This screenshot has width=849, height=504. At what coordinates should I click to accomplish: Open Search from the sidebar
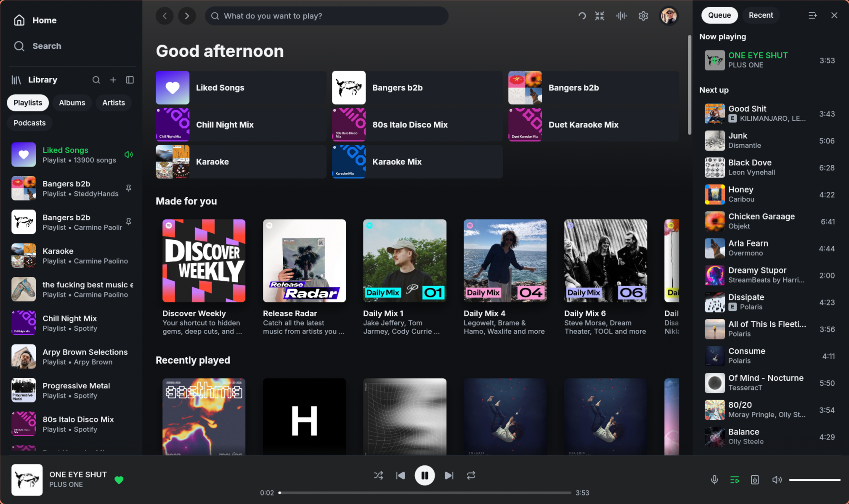pyautogui.click(x=38, y=46)
